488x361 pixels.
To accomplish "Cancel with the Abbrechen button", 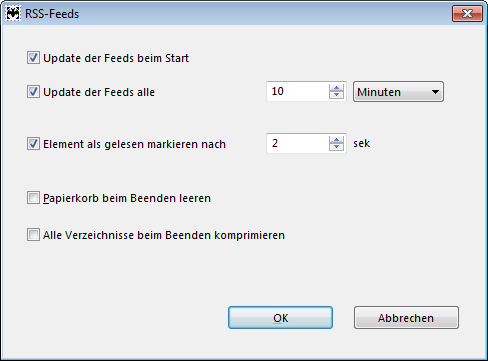I will point(406,318).
